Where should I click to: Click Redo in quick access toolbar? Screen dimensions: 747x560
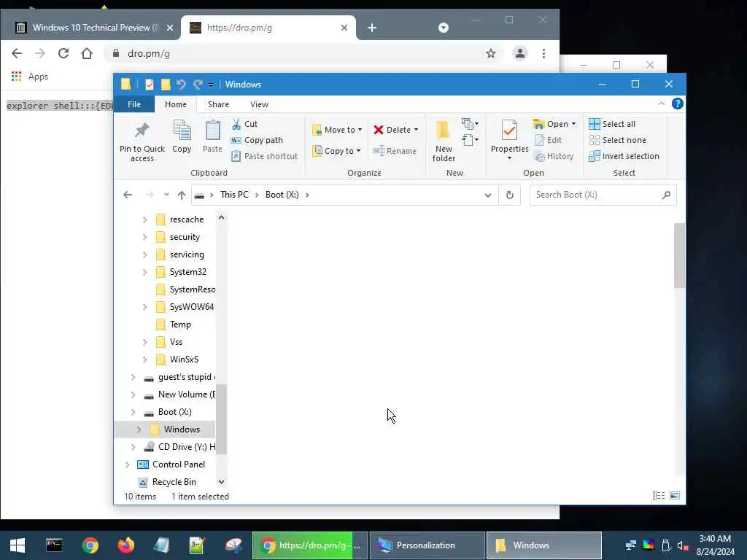pos(198,85)
